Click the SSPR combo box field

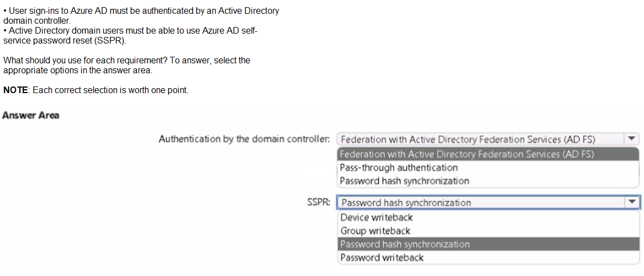[488, 202]
